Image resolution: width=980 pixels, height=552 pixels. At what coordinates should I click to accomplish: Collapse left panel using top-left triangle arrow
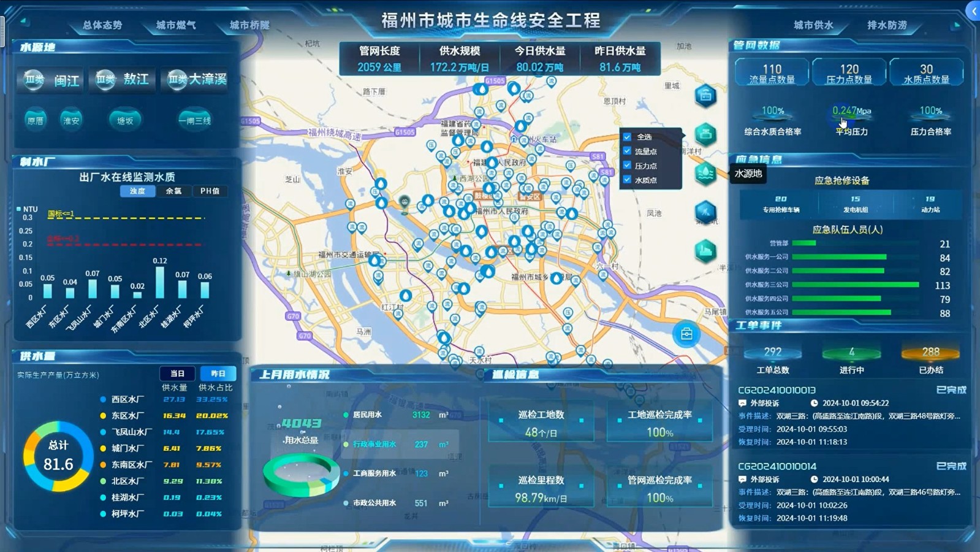pyautogui.click(x=25, y=22)
